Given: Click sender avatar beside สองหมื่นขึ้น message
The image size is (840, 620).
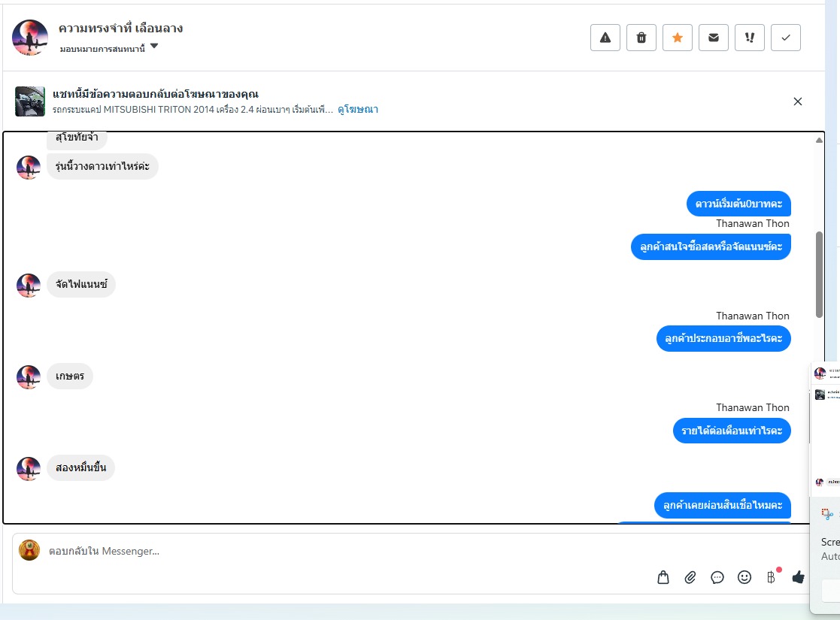Looking at the screenshot, I should point(29,468).
